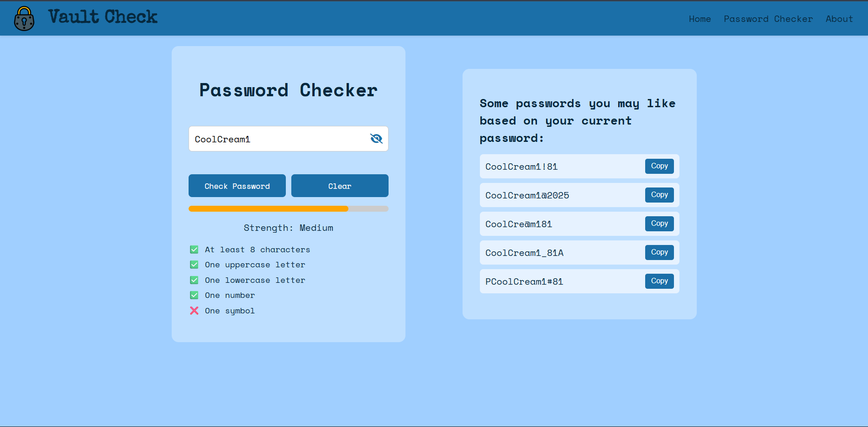Go to Password Checker nav page
This screenshot has height=427, width=868.
click(x=768, y=19)
